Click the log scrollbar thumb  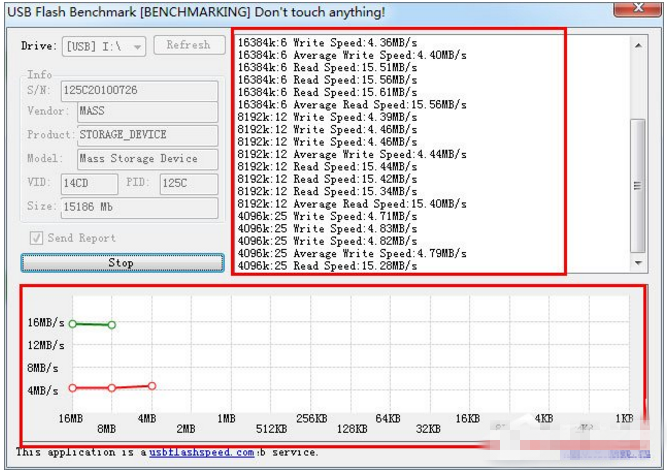638,186
